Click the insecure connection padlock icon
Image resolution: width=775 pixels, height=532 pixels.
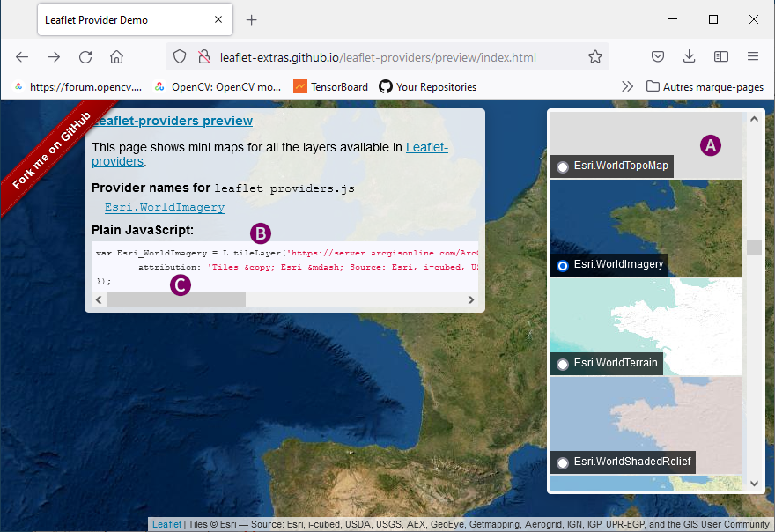pos(204,57)
